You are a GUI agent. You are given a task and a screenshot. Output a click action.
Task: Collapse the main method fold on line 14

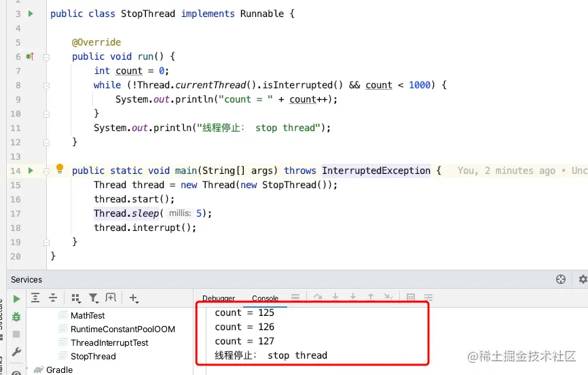(46, 171)
